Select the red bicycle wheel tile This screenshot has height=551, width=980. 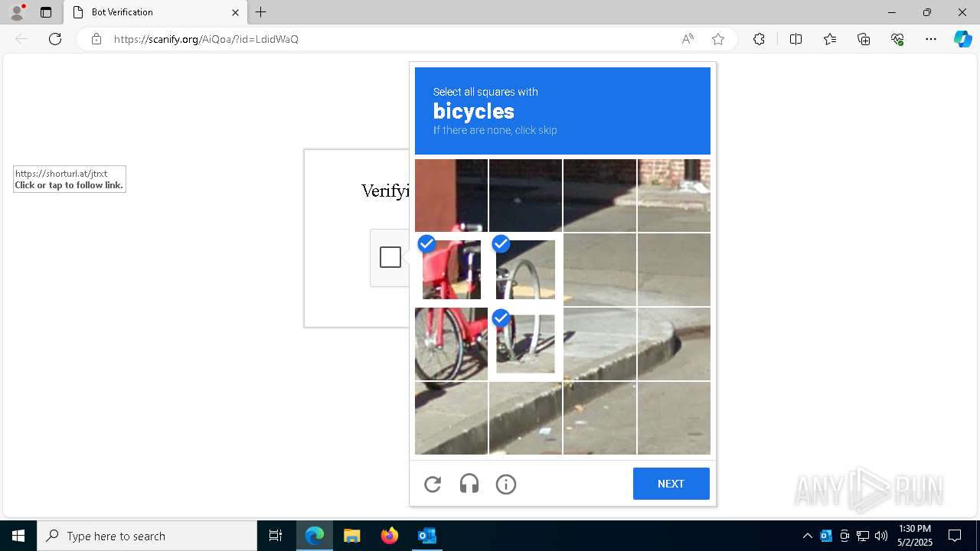click(x=452, y=344)
